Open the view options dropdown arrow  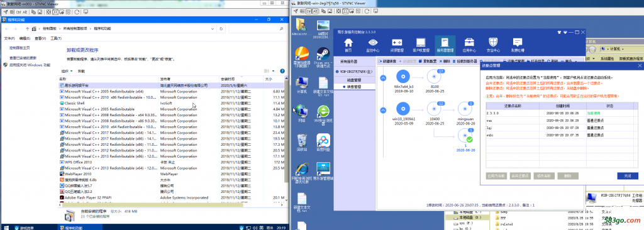[x=273, y=71]
